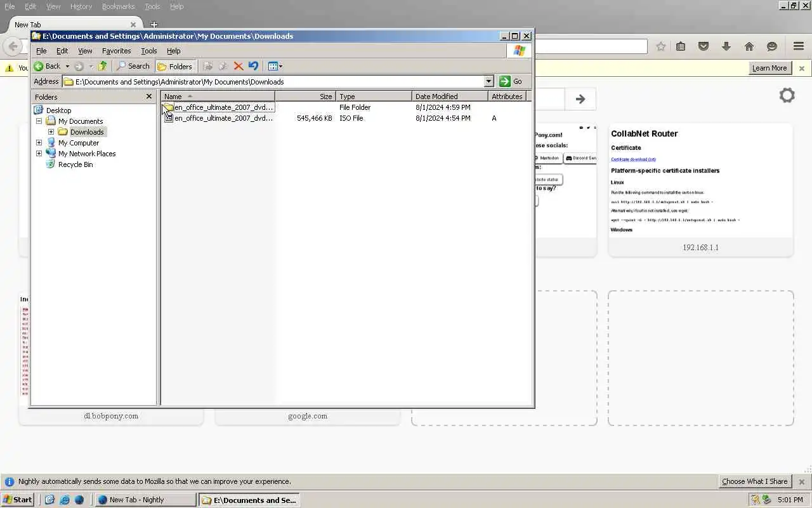Toggle the Folders pane button
The width and height of the screenshot is (812, 508).
[x=174, y=66]
